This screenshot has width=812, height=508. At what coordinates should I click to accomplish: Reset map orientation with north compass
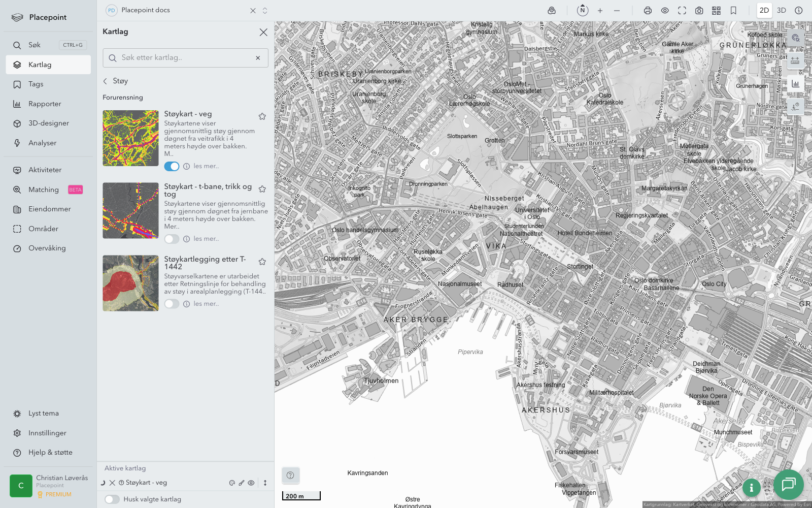click(x=583, y=11)
